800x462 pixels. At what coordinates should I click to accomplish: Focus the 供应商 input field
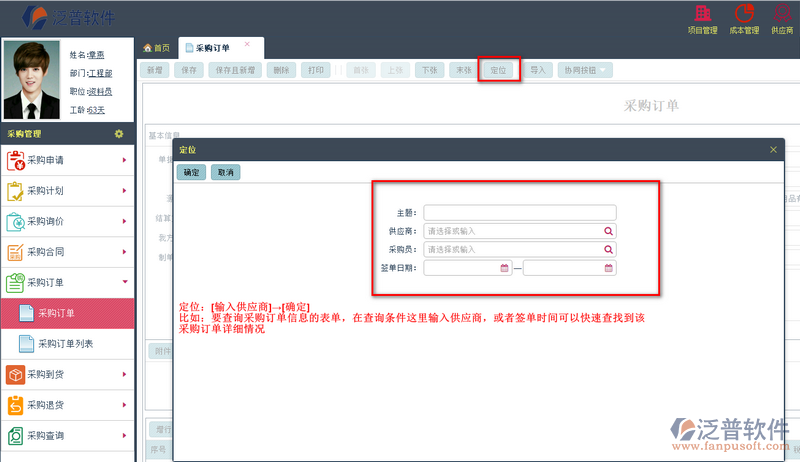tap(520, 231)
